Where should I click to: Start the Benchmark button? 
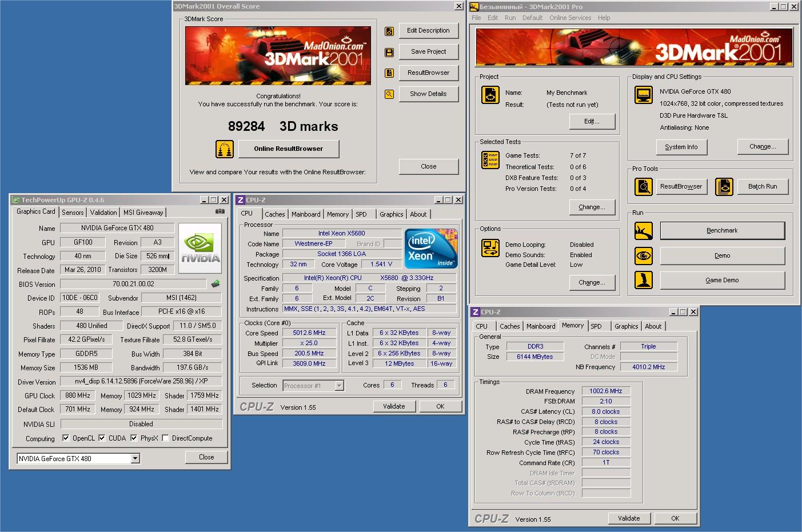[723, 230]
